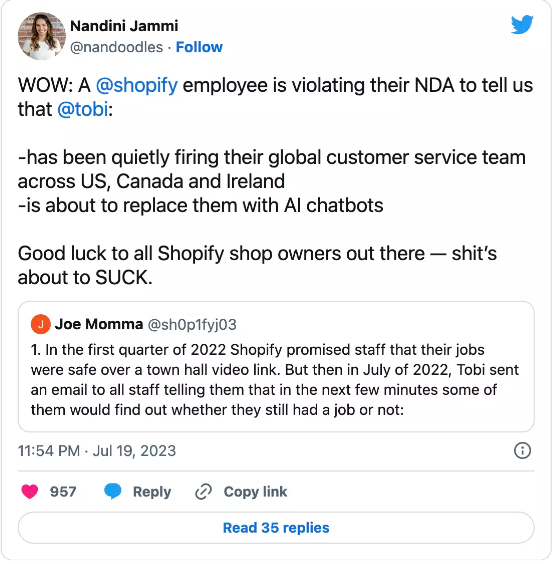Screen dimensions: 554x564
Task: Open Nandini Jammi's profile photo
Action: (42, 36)
